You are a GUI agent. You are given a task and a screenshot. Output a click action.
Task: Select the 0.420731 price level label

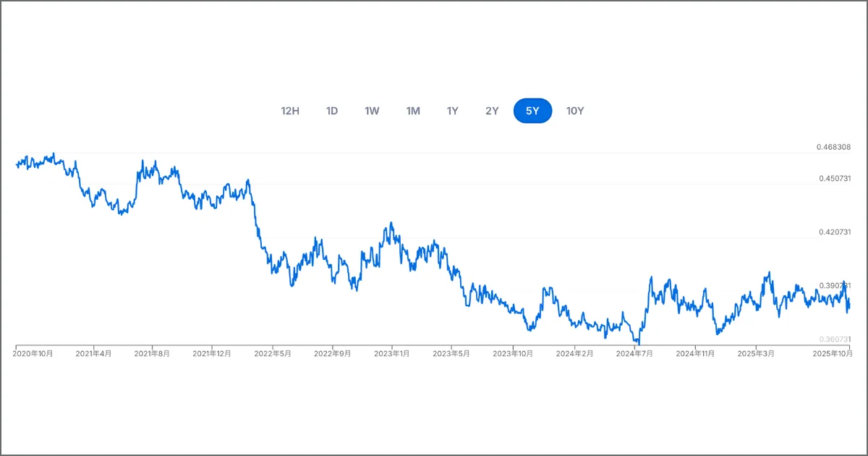click(x=835, y=232)
